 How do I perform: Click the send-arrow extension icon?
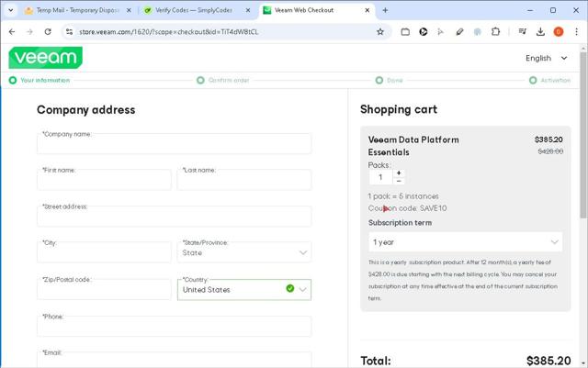click(x=441, y=32)
